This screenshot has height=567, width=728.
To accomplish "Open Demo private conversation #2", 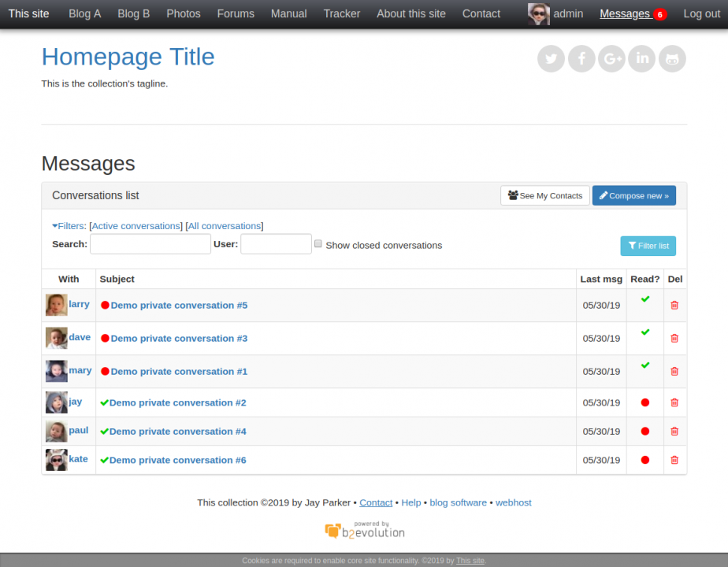I will point(178,402).
